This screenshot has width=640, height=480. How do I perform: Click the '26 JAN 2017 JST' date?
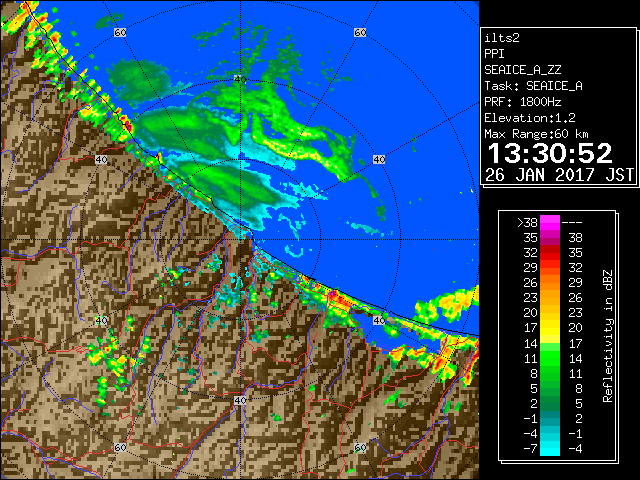[x=559, y=175]
